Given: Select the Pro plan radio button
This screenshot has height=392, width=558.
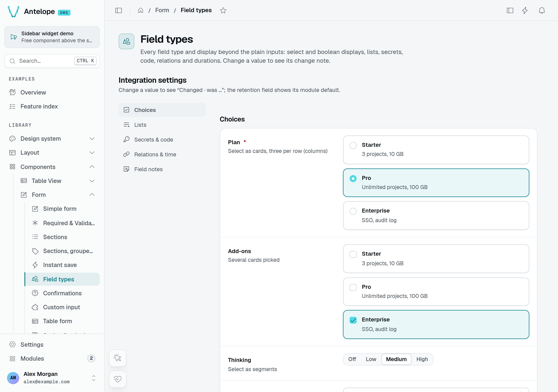Looking at the screenshot, I should coord(353,179).
